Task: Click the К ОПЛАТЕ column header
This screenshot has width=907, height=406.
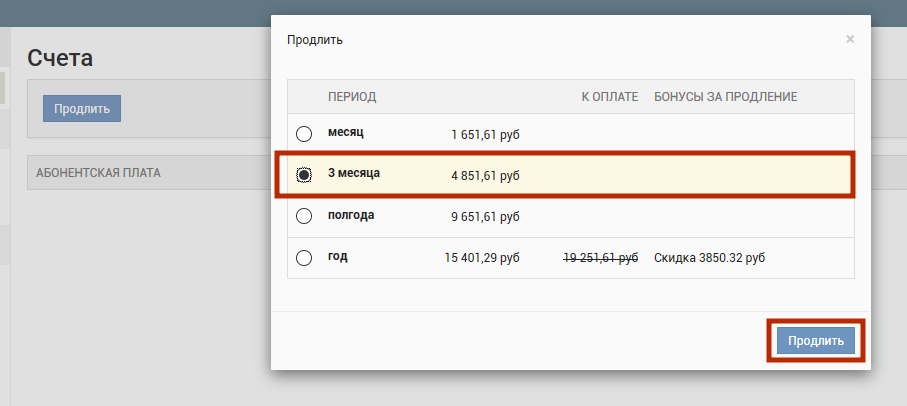Action: click(x=609, y=97)
